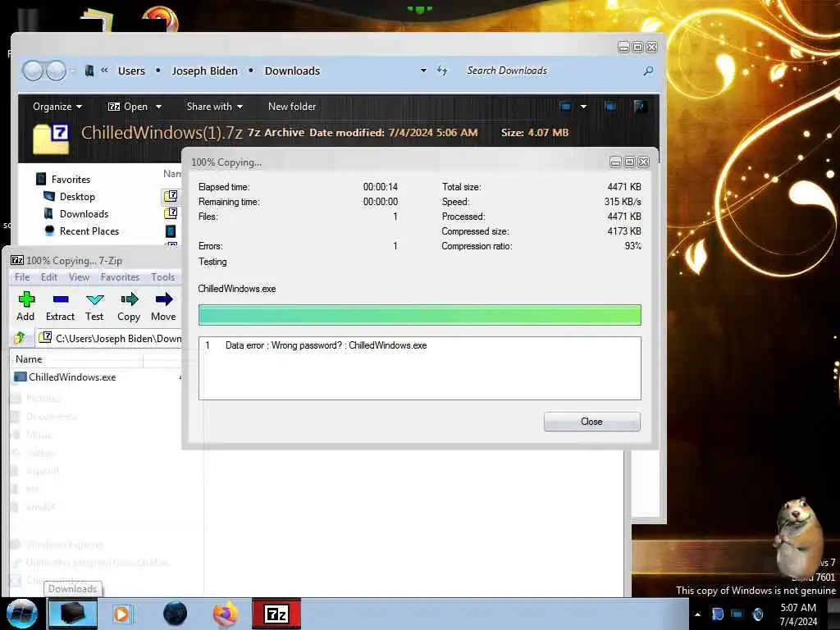This screenshot has height=630, width=840.
Task: Open the 7-Zip File menu
Action: [x=22, y=277]
